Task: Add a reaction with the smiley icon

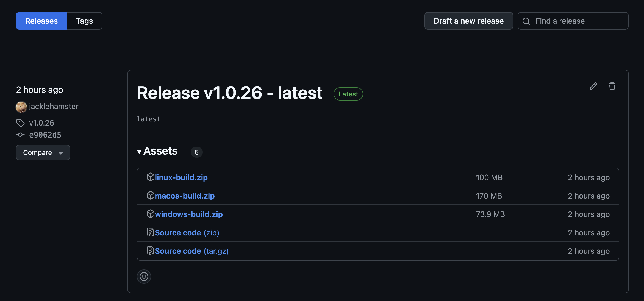Action: pyautogui.click(x=144, y=276)
